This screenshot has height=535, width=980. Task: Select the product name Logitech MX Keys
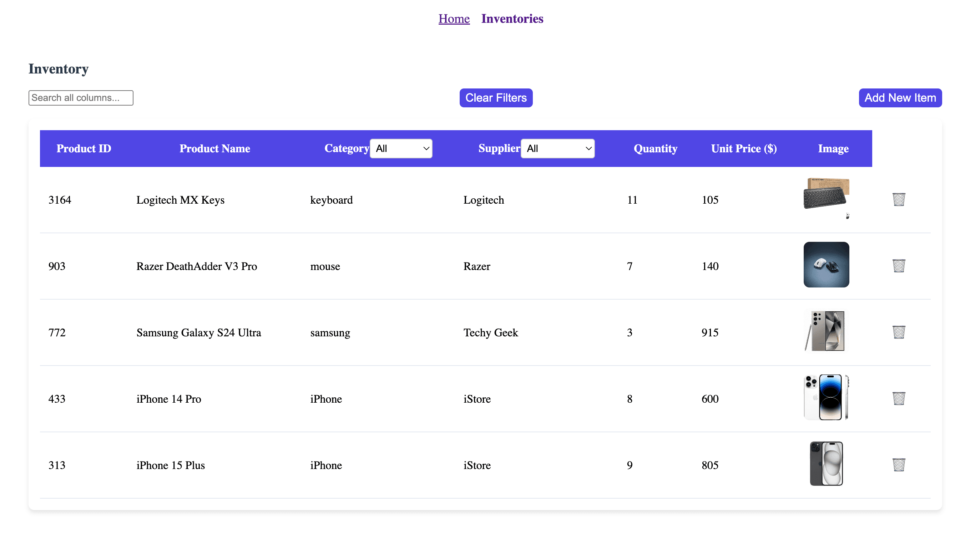(180, 200)
